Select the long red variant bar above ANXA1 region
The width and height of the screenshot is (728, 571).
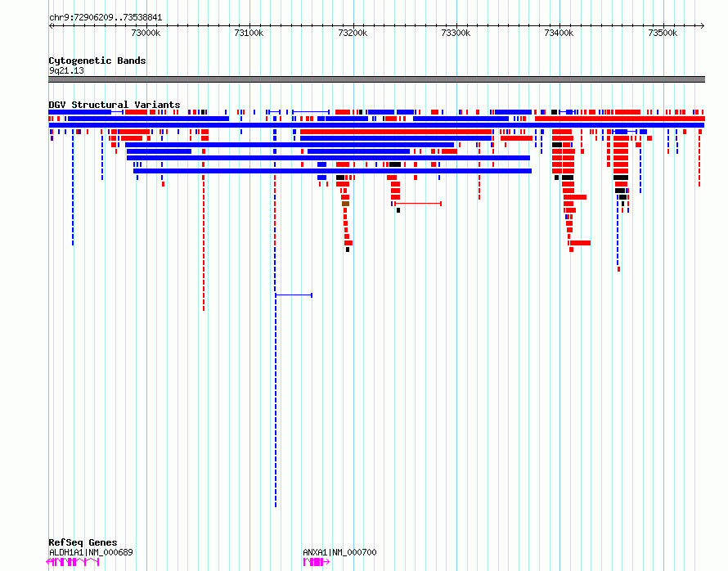[396, 132]
